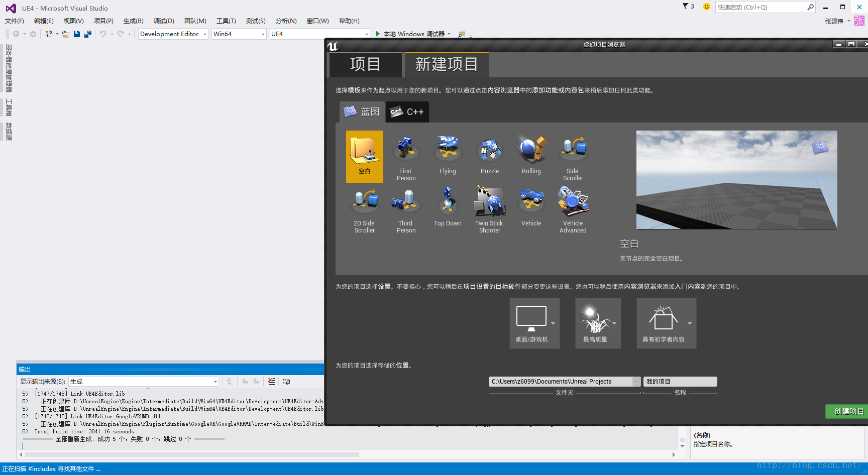Open the 文件(F) menu

point(15,21)
